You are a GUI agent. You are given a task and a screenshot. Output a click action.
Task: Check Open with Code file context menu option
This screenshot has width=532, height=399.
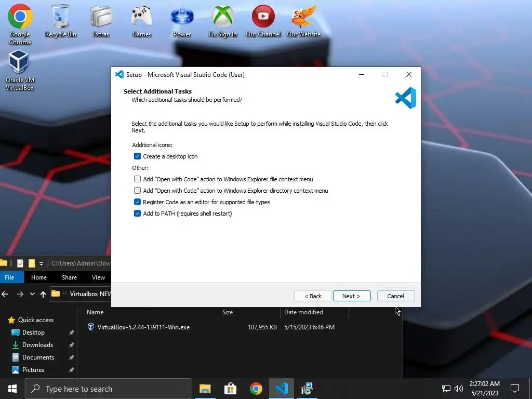137,179
